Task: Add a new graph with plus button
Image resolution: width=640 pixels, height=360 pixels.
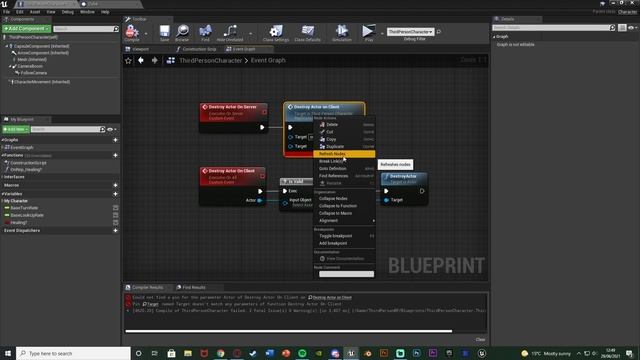Action: pyautogui.click(x=116, y=140)
